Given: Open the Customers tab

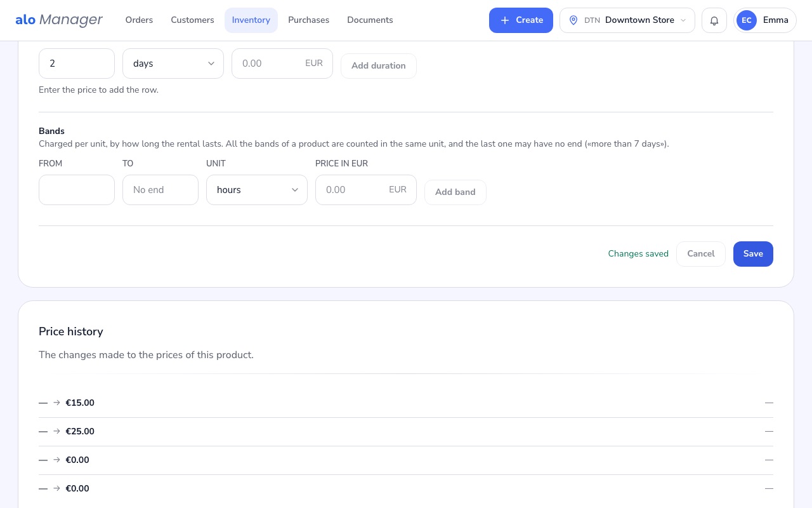Looking at the screenshot, I should (192, 20).
